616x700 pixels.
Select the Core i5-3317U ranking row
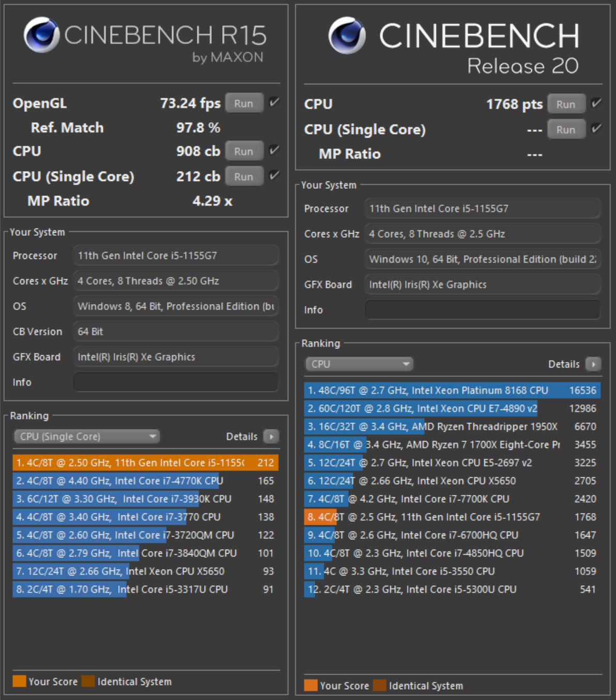click(146, 589)
